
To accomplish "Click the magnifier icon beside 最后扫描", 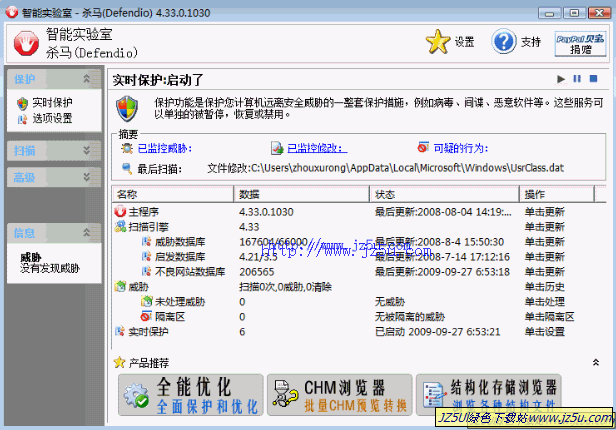I will pyautogui.click(x=127, y=169).
